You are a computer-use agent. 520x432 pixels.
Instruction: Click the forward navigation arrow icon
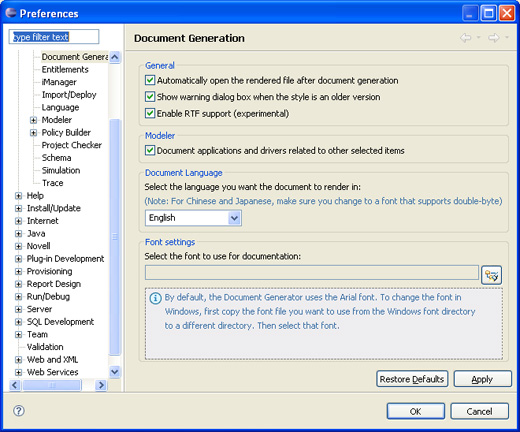494,38
